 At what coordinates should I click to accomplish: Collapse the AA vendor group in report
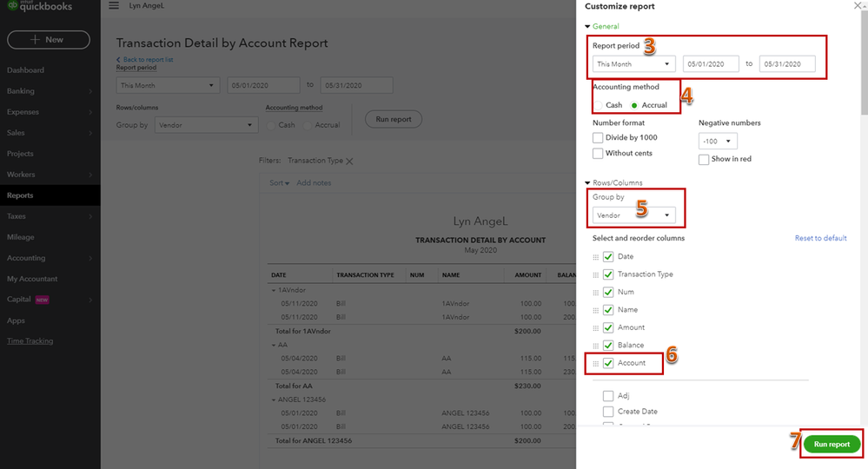[x=274, y=345]
